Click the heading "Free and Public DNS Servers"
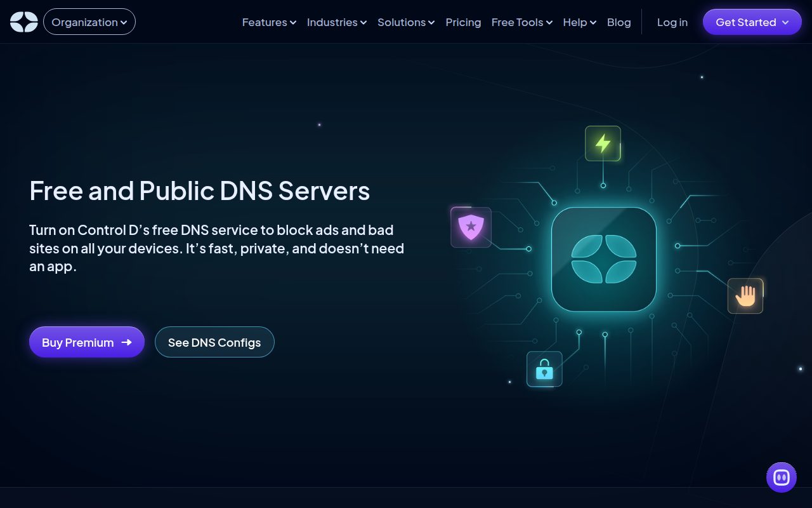The height and width of the screenshot is (508, 812). click(200, 190)
